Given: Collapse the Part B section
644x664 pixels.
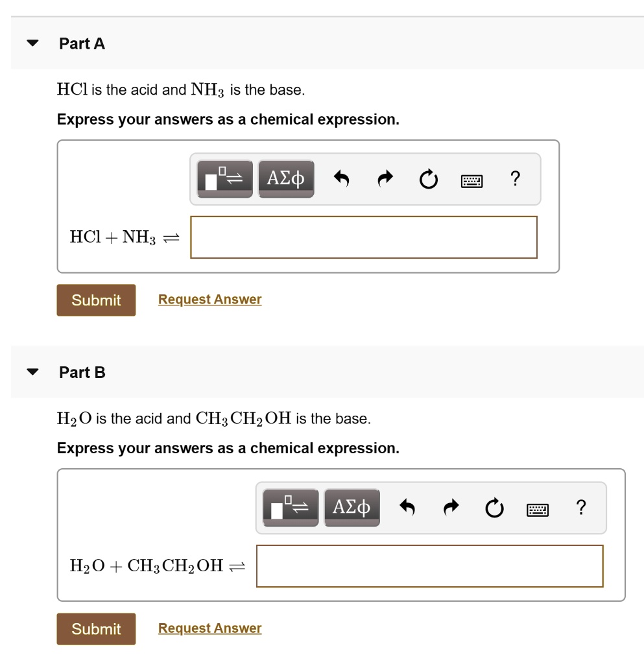Looking at the screenshot, I should (x=32, y=373).
